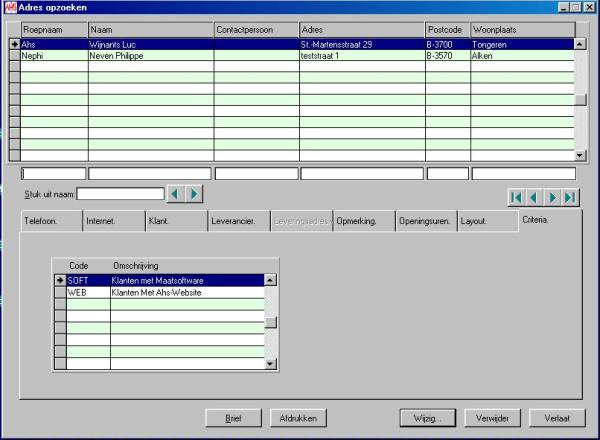The height and width of the screenshot is (440, 600).
Task: Click the 'Alken' city cell
Action: click(x=522, y=55)
